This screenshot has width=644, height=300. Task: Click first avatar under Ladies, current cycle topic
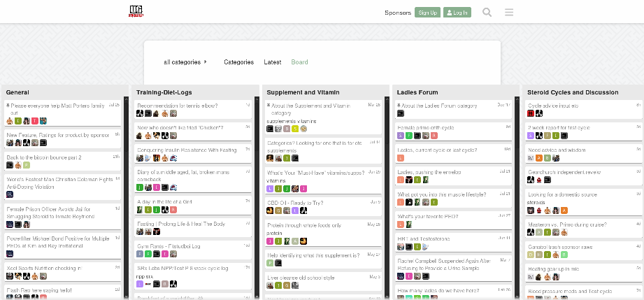pyautogui.click(x=401, y=157)
